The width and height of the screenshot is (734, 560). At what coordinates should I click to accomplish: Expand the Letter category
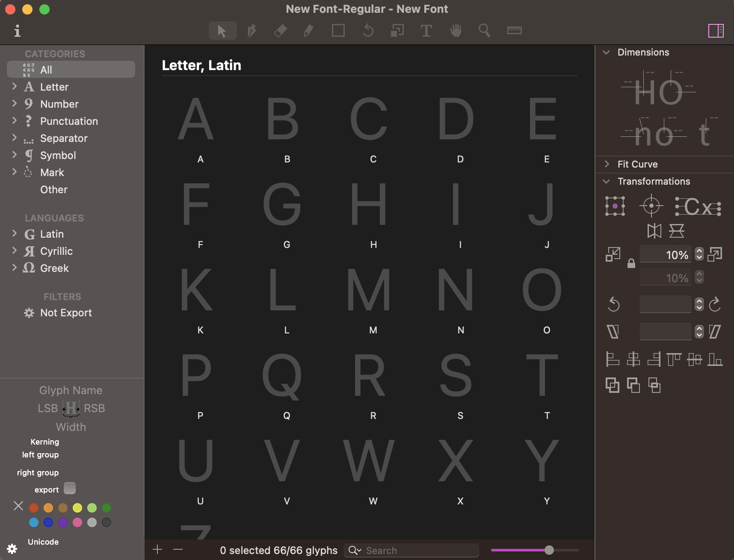click(15, 86)
